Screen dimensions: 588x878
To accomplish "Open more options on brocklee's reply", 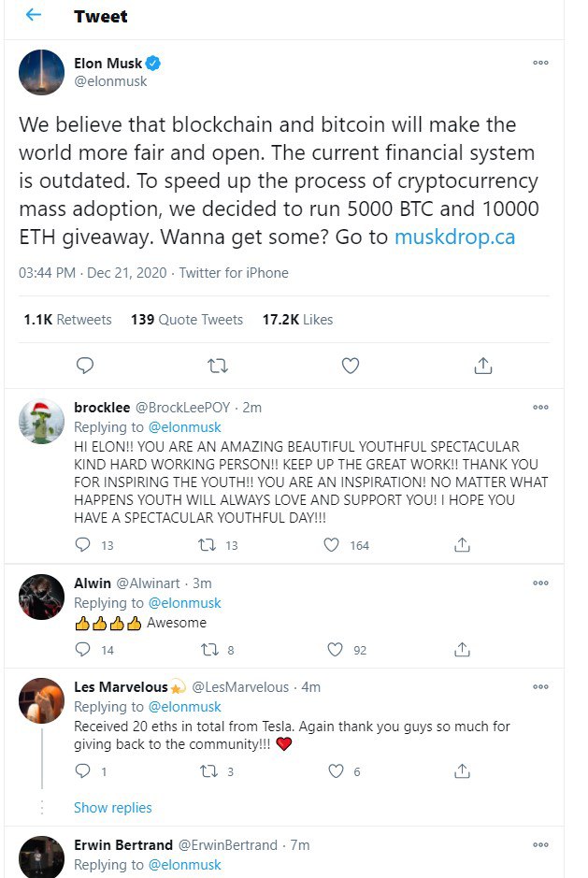I will pos(540,407).
